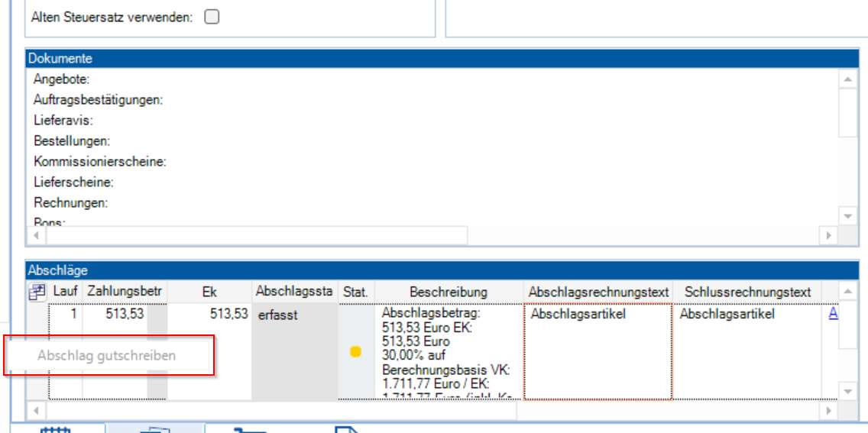Sort by the Zahlungsbetr column header
Image resolution: width=868 pixels, height=433 pixels.
point(123,292)
